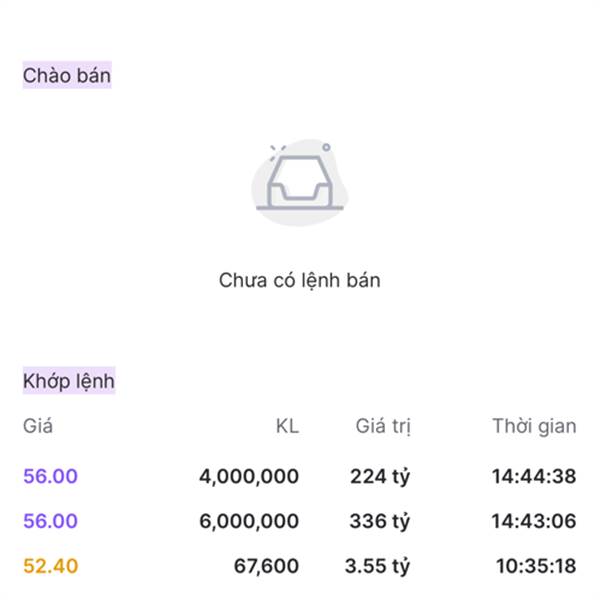Click the Thời gian column header
This screenshot has height=600, width=600.
[534, 426]
